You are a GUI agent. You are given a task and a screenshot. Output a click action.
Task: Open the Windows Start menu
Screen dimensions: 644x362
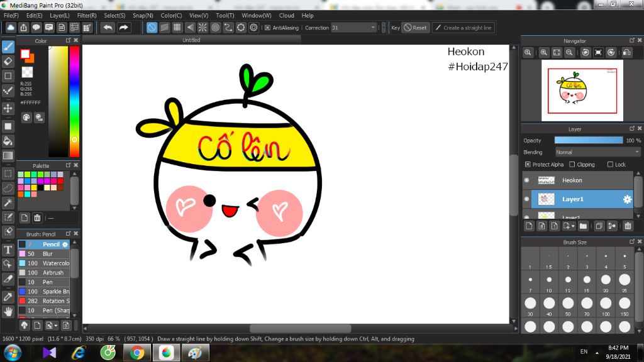(x=13, y=353)
